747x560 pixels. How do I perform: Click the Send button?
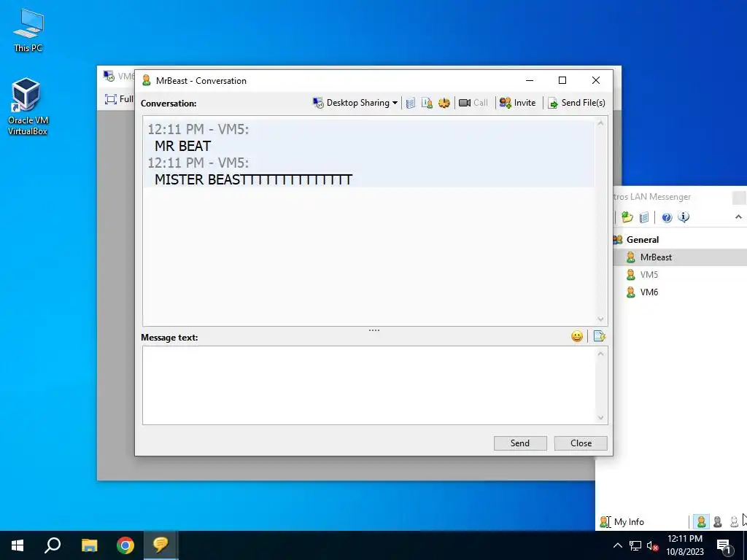(x=520, y=443)
